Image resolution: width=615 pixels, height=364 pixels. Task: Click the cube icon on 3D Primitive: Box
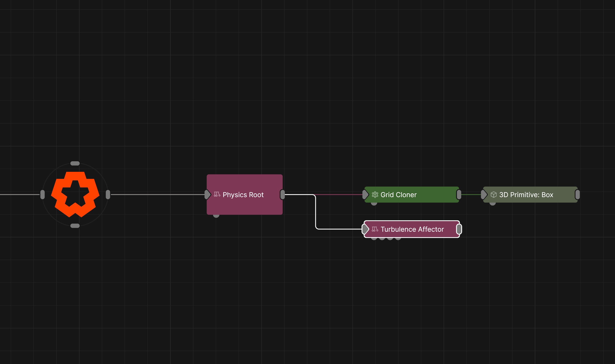point(493,195)
